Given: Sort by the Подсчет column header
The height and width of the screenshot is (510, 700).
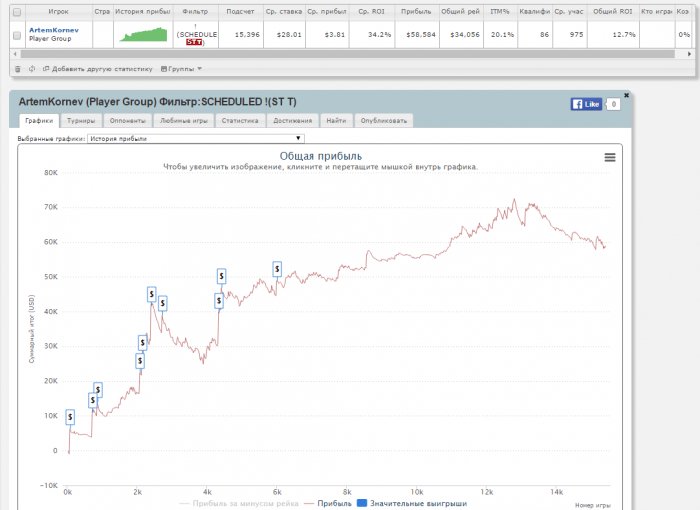Looking at the screenshot, I should click(x=240, y=12).
